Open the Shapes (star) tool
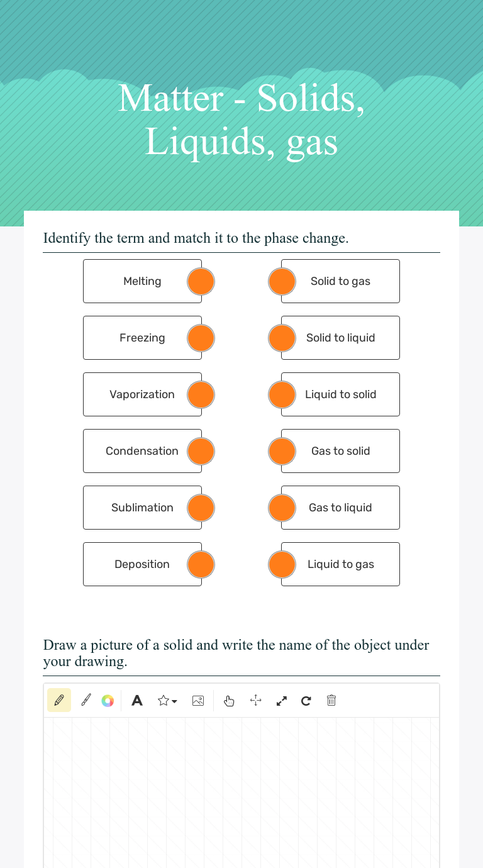This screenshot has width=483, height=868. point(164,700)
